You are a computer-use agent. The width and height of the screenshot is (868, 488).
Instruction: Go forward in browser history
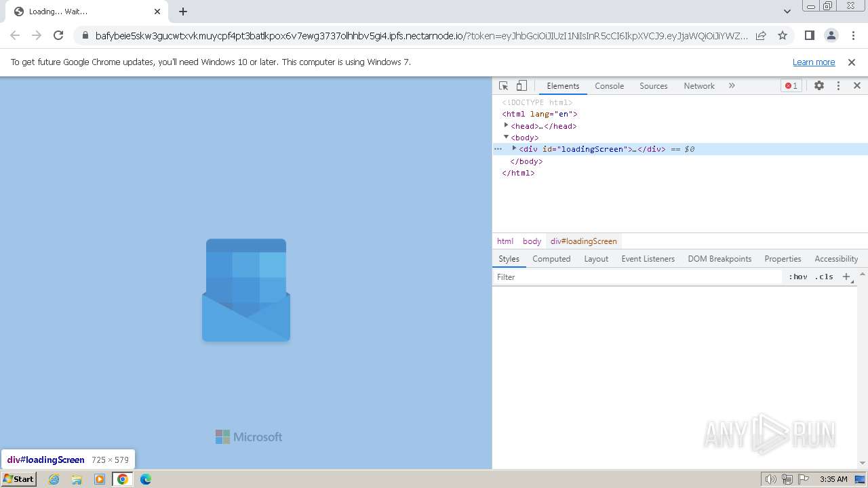tap(37, 35)
